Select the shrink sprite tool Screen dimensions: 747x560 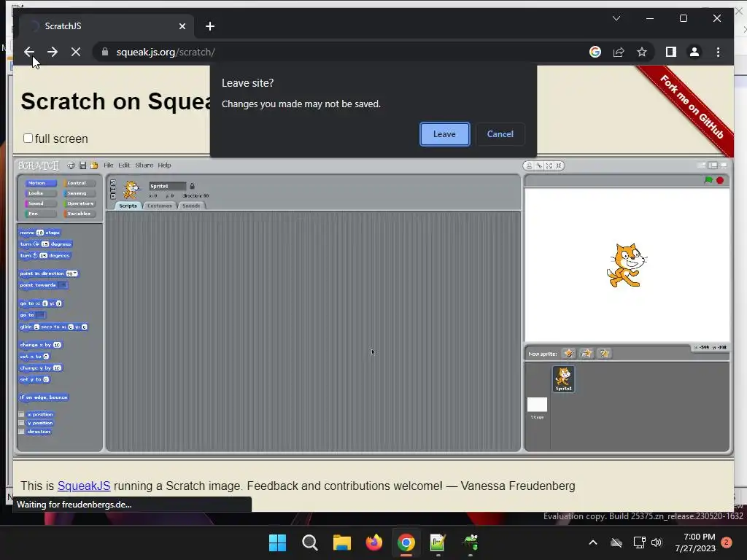click(559, 166)
